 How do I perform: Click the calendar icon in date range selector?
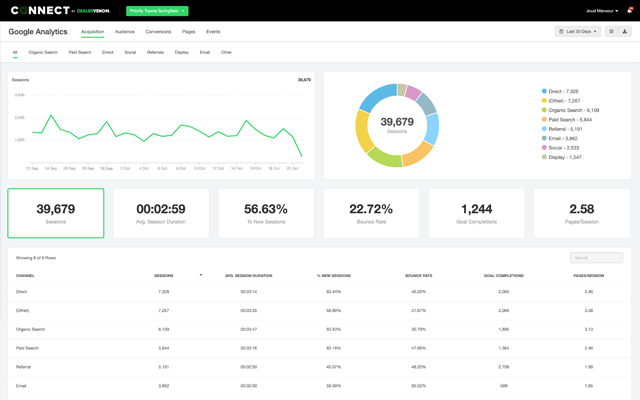tap(561, 31)
